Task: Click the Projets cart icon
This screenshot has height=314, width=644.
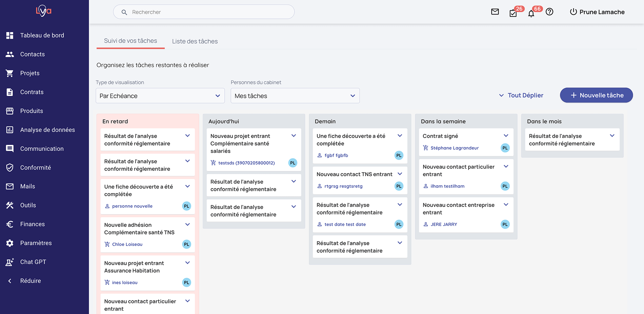Action: click(10, 73)
